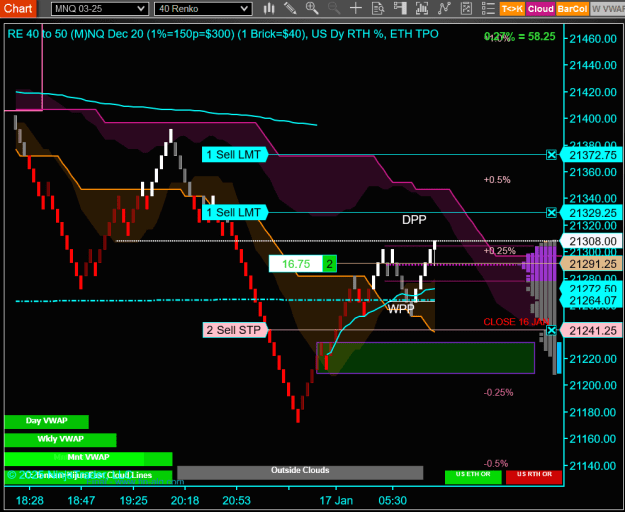Click the Outside Clouds status bar

[300, 473]
